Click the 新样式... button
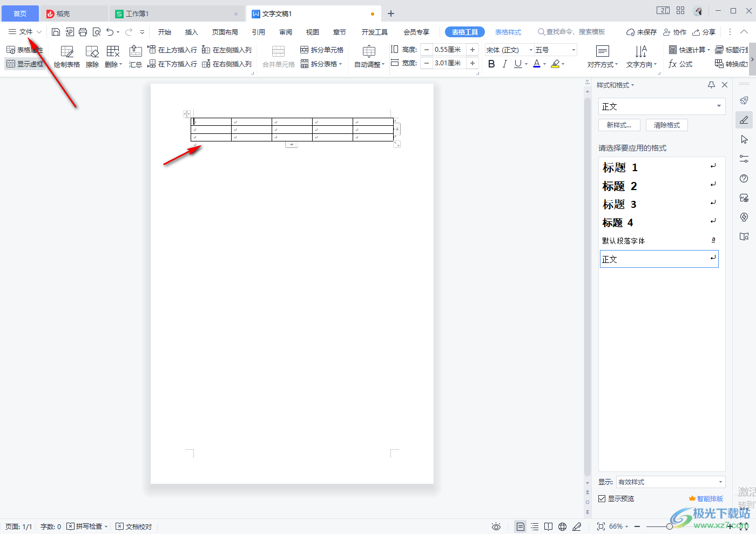The width and height of the screenshot is (756, 534). pos(619,125)
